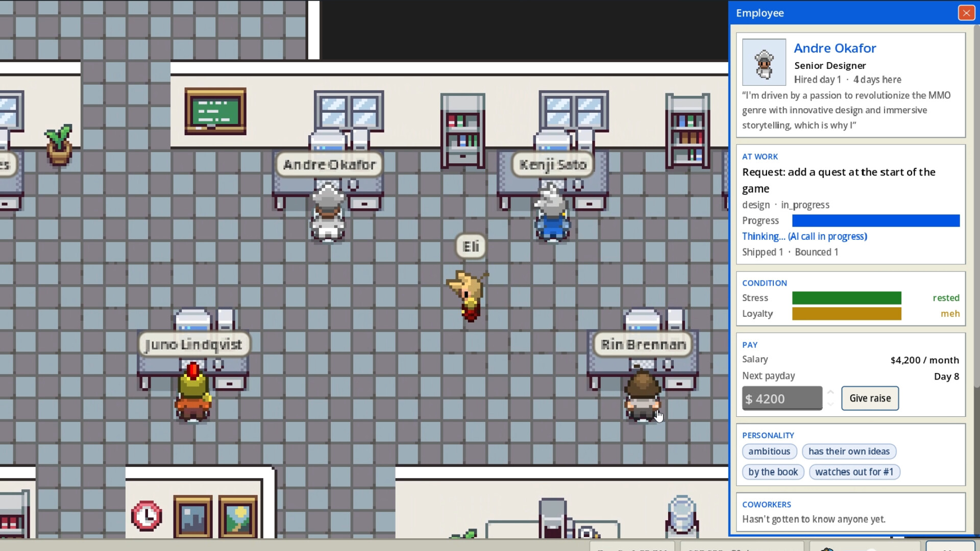Click the potted plant icon

(59, 145)
